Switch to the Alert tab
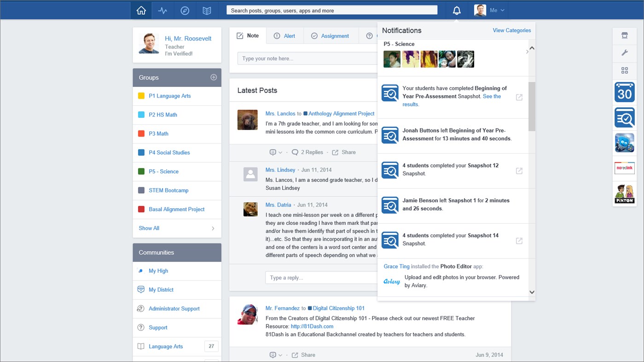 (284, 35)
